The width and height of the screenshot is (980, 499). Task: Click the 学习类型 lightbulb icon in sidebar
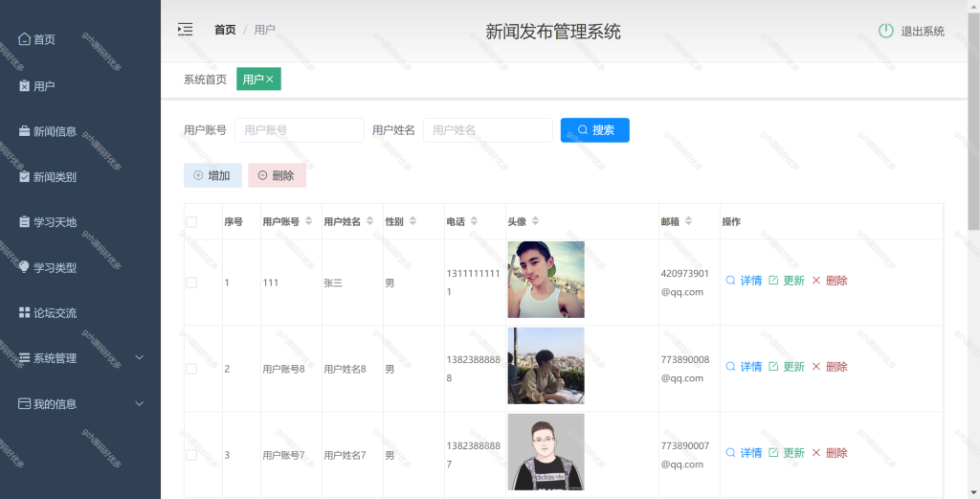click(x=24, y=267)
